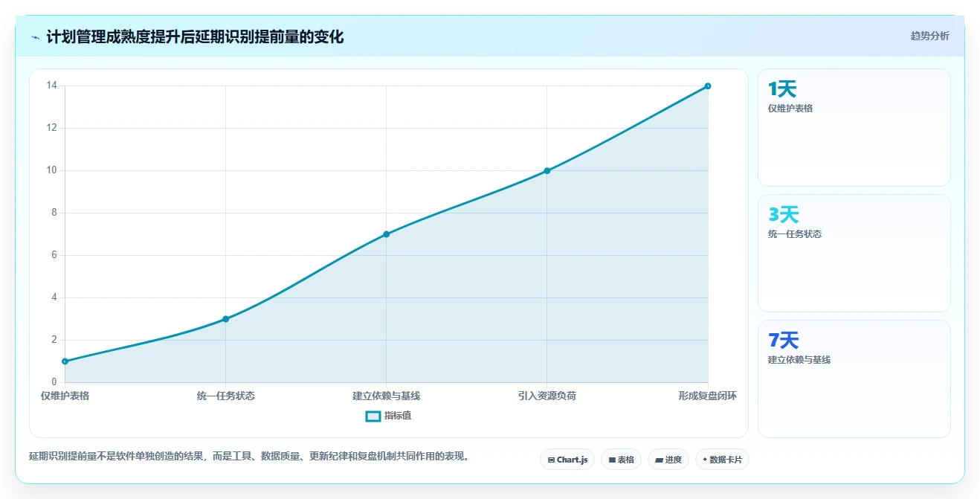Viewport: 980px width, 499px height.
Task: Toggle the 指标值 legend swatch
Action: [x=373, y=416]
